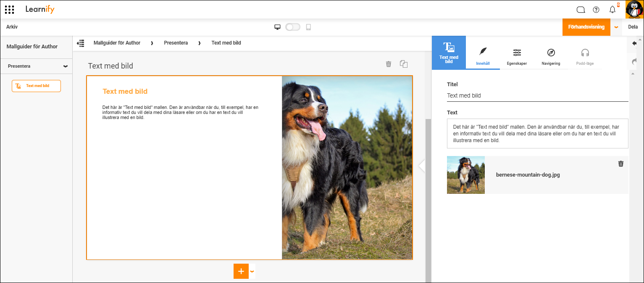Delete the page with the trash icon
This screenshot has width=644, height=283.
tap(389, 64)
